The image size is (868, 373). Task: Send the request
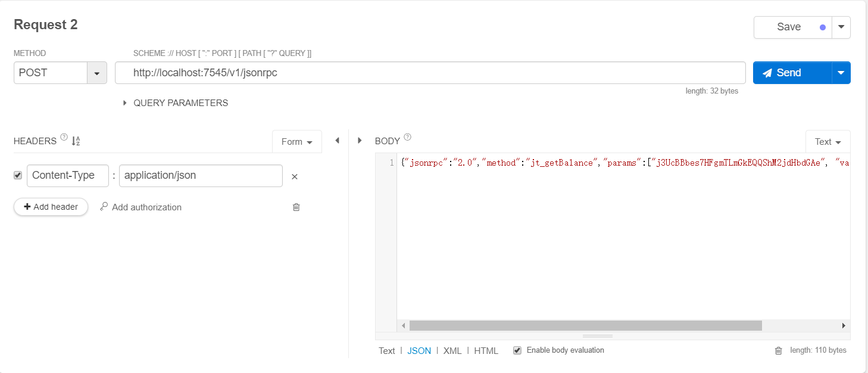tap(792, 73)
